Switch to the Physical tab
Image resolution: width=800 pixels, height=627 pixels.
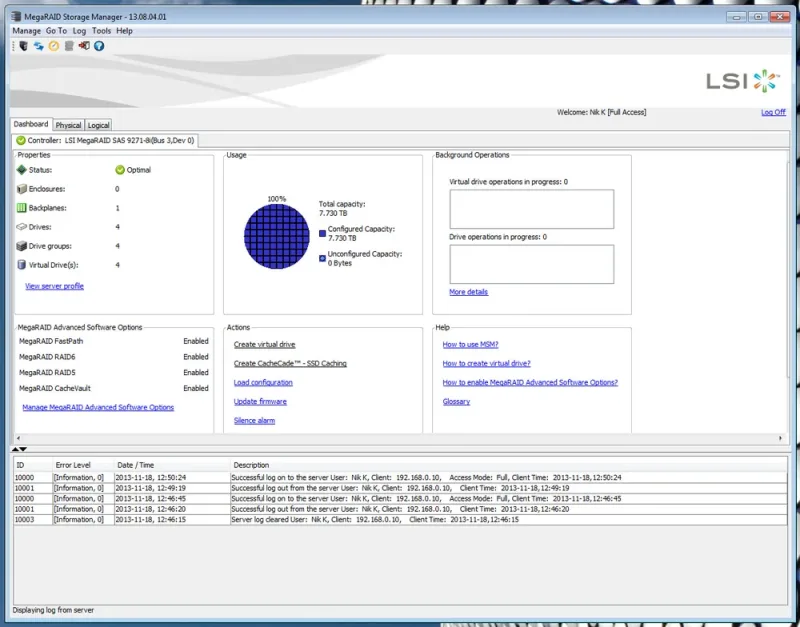68,125
